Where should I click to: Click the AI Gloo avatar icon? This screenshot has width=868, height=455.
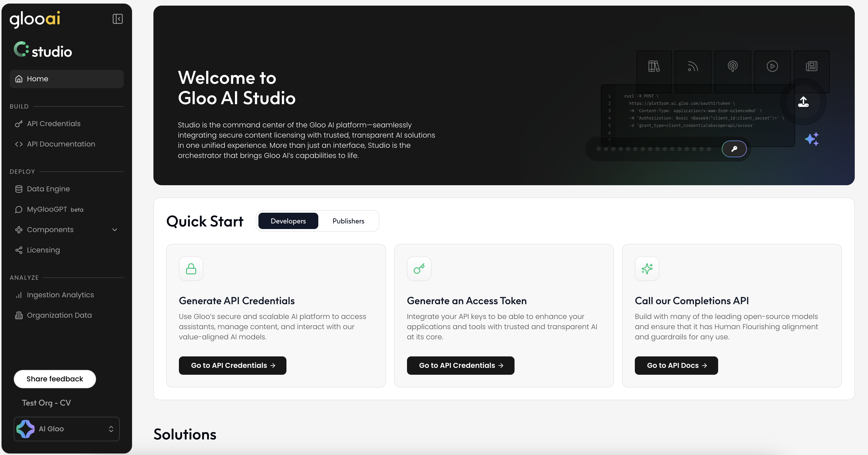click(x=25, y=429)
